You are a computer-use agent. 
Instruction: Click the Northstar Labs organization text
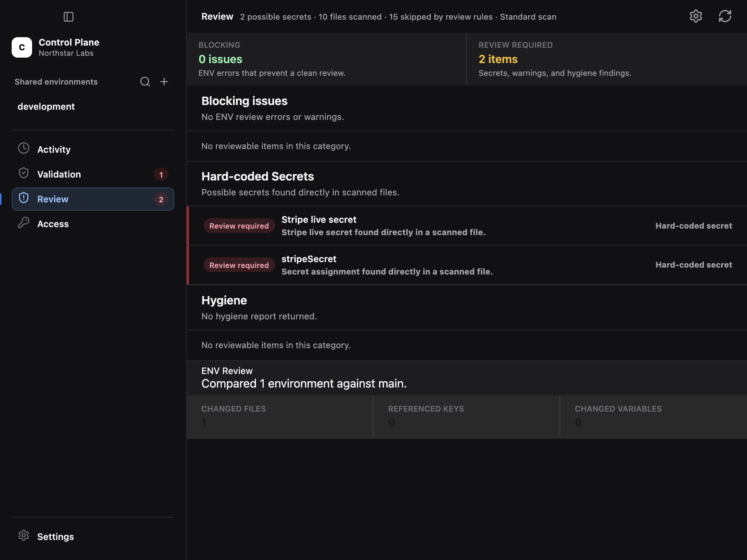pos(66,53)
